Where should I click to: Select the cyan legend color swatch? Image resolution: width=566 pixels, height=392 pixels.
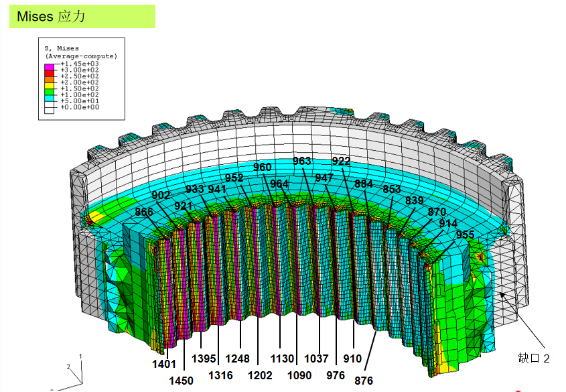point(48,98)
